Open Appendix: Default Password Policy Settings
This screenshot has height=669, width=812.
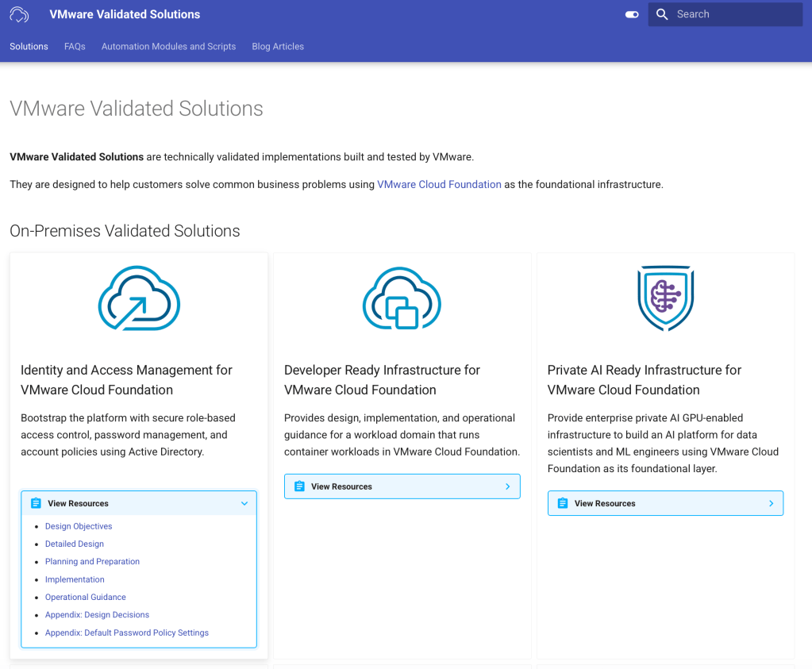(x=127, y=632)
